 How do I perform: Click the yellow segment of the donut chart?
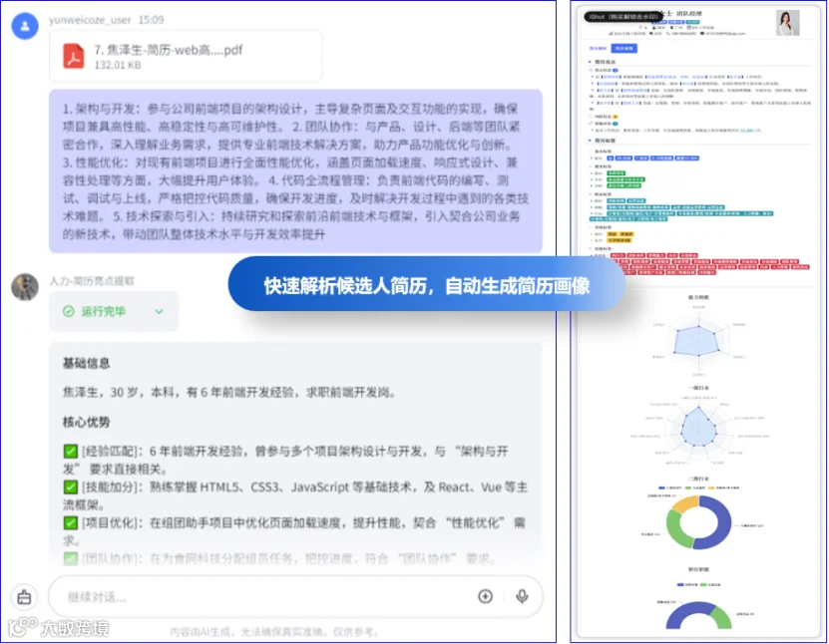(x=683, y=503)
